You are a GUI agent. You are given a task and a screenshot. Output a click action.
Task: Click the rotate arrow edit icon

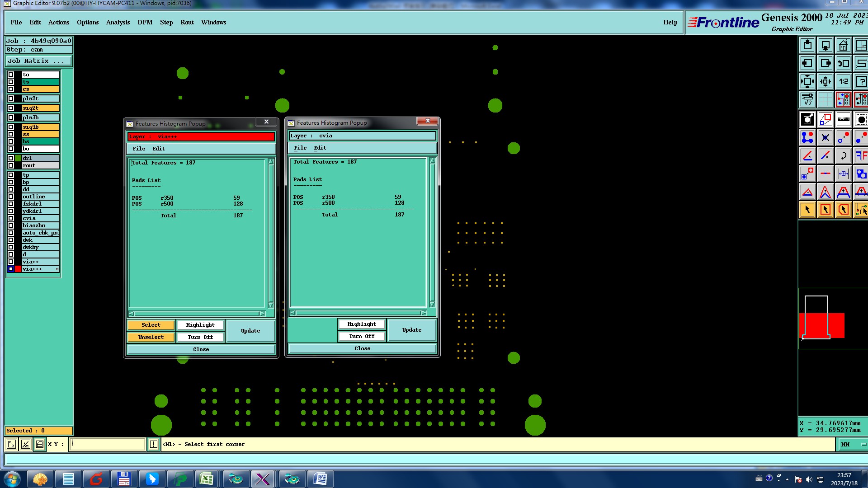843,156
